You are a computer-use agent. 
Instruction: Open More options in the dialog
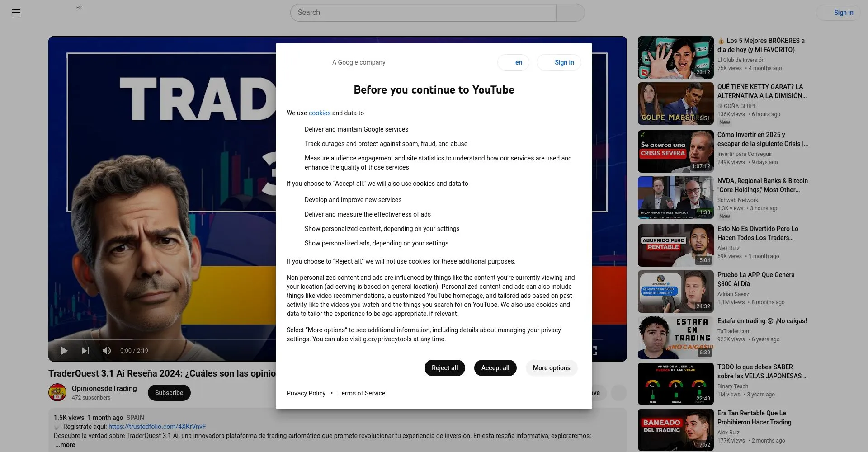pos(552,368)
